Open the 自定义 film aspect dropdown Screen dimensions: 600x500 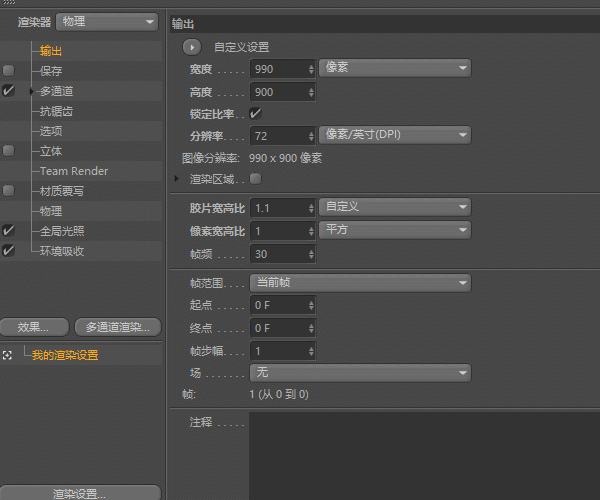pyautogui.click(x=395, y=207)
